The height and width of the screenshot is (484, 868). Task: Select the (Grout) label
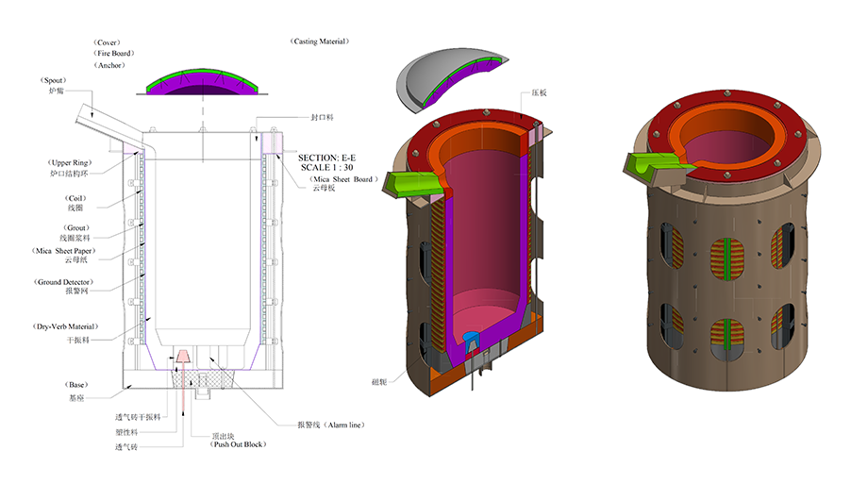pyautogui.click(x=77, y=227)
